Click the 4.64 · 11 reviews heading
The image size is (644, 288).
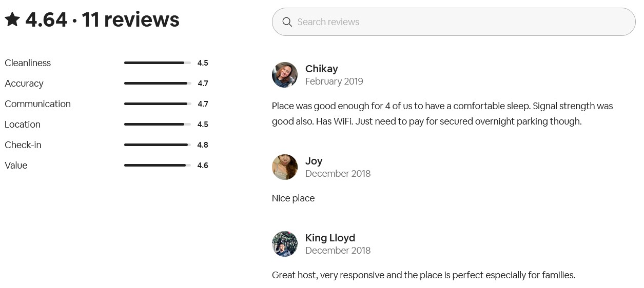[x=102, y=20]
